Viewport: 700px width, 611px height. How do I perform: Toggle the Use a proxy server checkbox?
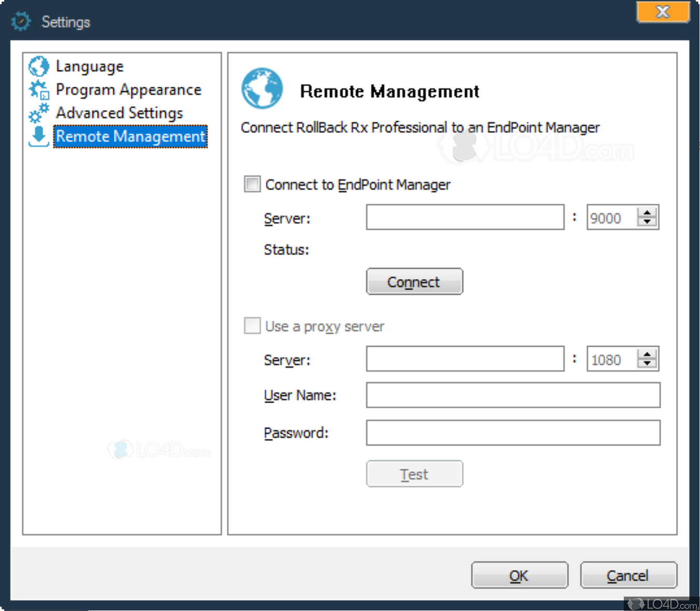coord(252,325)
